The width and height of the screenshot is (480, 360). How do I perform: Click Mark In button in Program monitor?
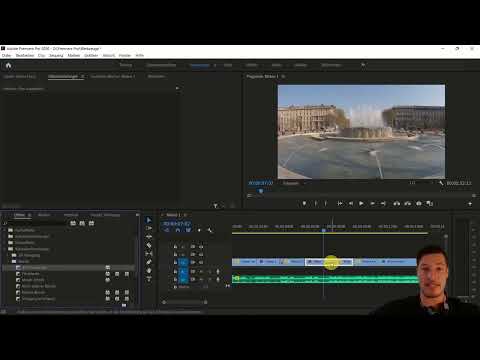click(x=315, y=203)
